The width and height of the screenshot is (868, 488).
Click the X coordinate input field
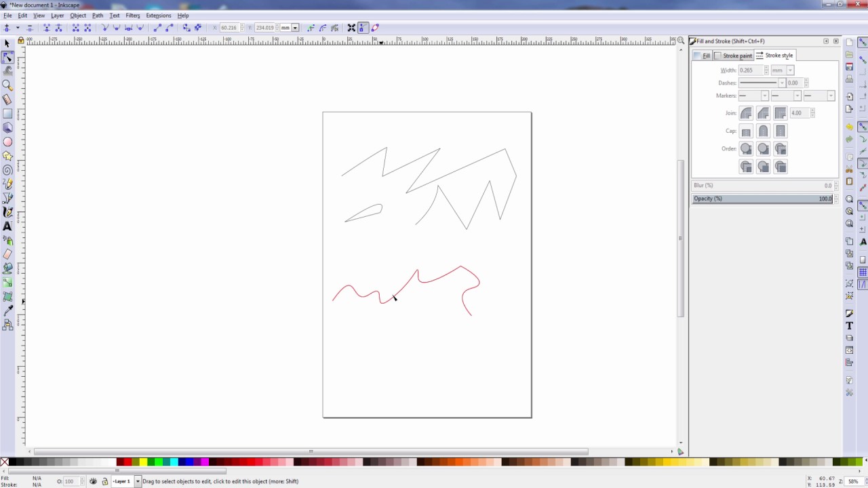click(x=229, y=28)
